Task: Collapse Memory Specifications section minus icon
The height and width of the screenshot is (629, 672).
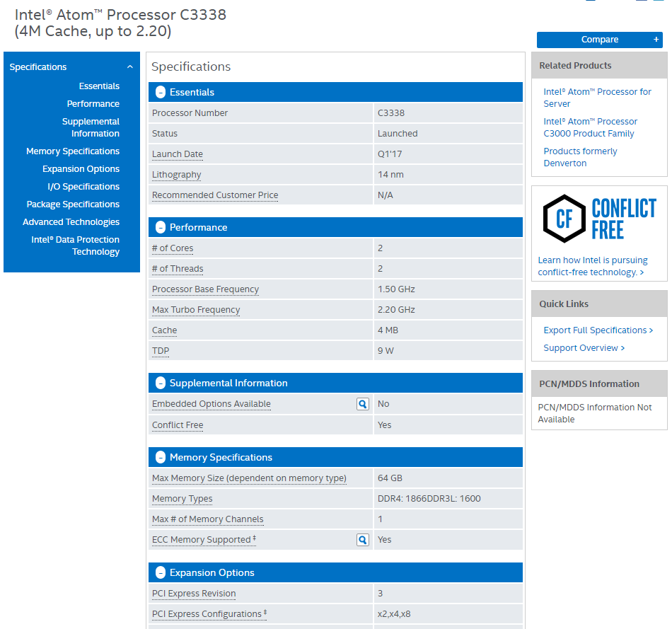Action: tap(161, 458)
